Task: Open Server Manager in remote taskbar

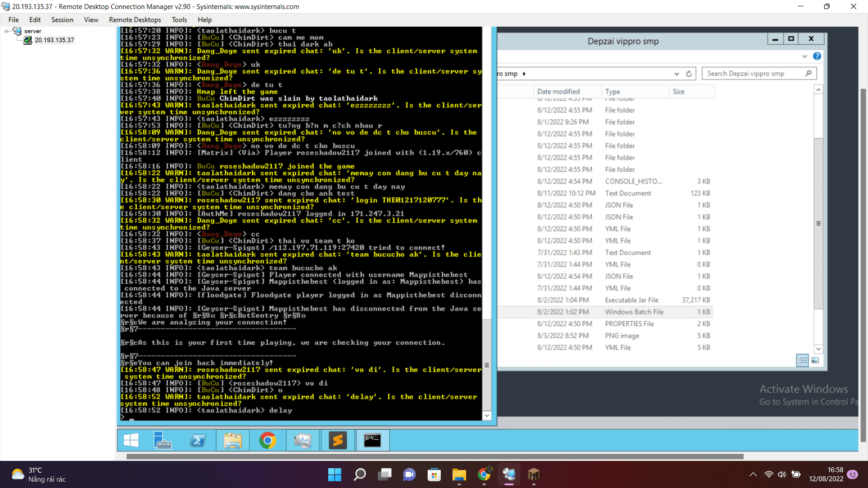Action: tap(162, 440)
